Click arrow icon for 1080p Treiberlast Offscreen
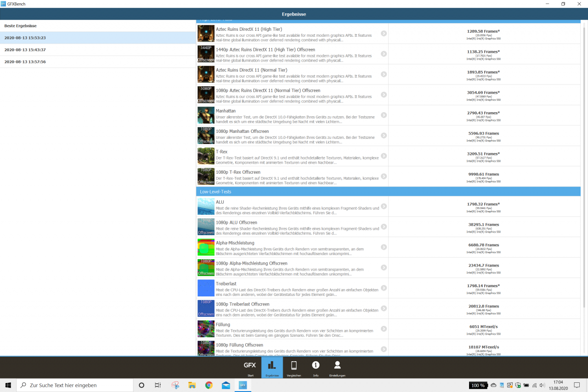 pyautogui.click(x=384, y=309)
